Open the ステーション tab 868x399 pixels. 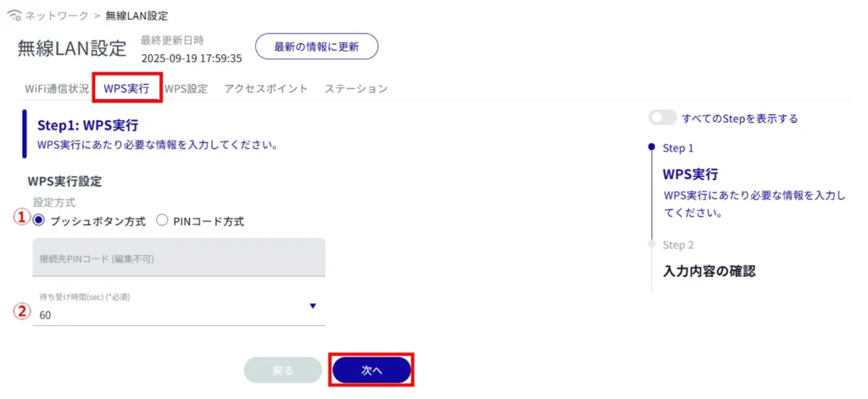point(356,88)
